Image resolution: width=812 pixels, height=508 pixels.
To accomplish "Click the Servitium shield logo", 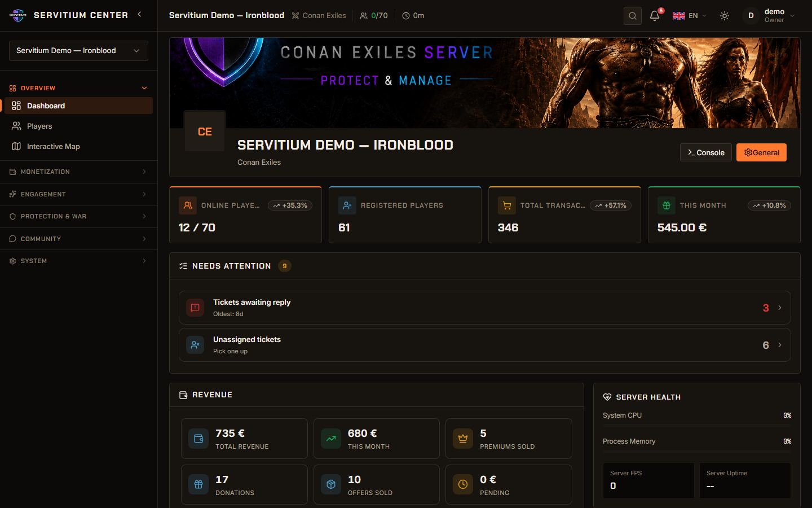I will click(19, 15).
